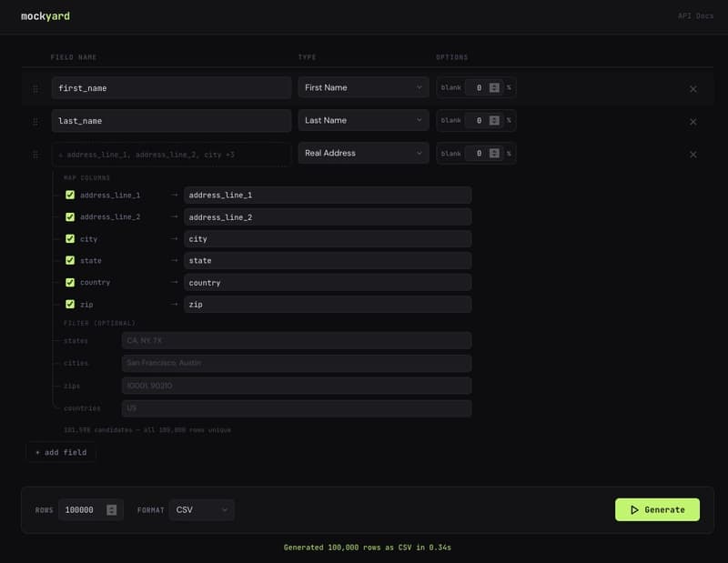The width and height of the screenshot is (728, 563).
Task: Edit the address_line_2 mapped column name
Action: click(x=328, y=216)
